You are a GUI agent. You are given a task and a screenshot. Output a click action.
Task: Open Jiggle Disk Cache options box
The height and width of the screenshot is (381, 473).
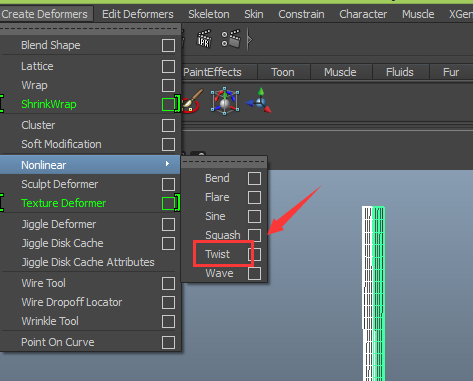point(168,243)
